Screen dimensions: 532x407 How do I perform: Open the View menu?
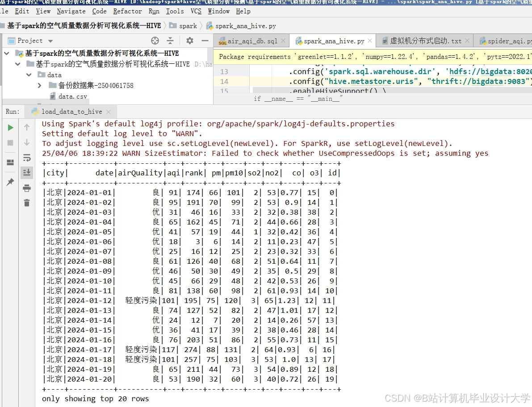coord(43,11)
